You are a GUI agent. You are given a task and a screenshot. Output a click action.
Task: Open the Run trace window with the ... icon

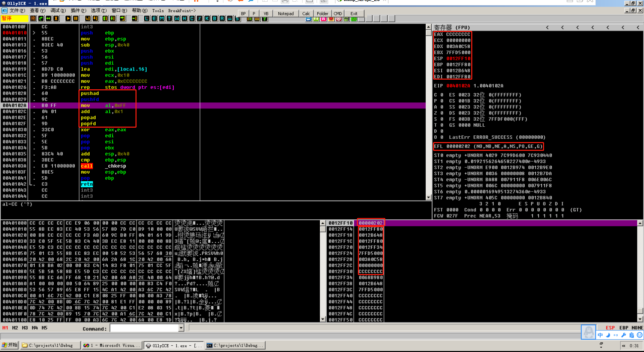[x=230, y=18]
